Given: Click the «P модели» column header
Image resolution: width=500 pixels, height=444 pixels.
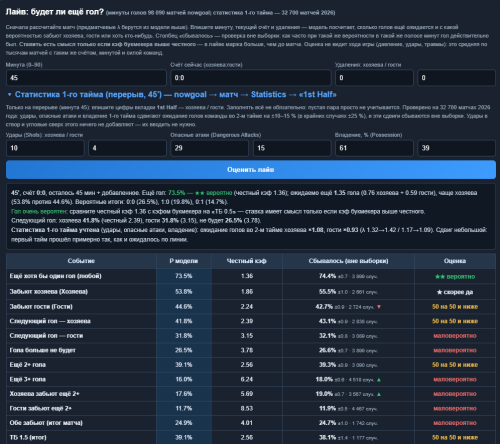Looking at the screenshot, I should [x=184, y=261].
